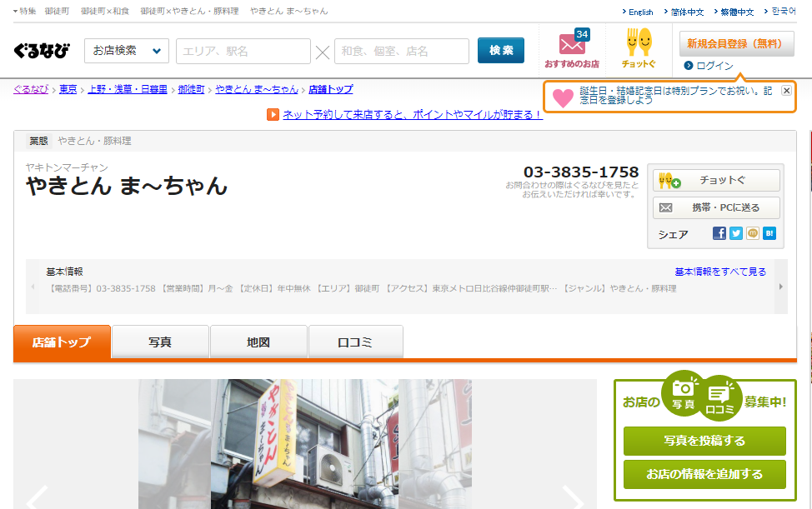812x509 pixels.
Task: Click 携帯・PCに送る button
Action: coord(716,208)
